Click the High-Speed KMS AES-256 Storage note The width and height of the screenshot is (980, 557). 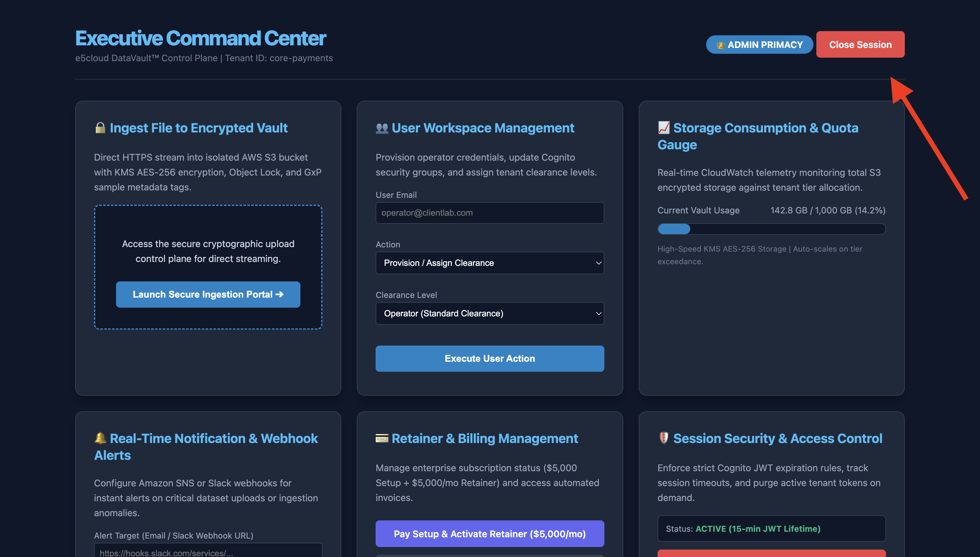[760, 255]
